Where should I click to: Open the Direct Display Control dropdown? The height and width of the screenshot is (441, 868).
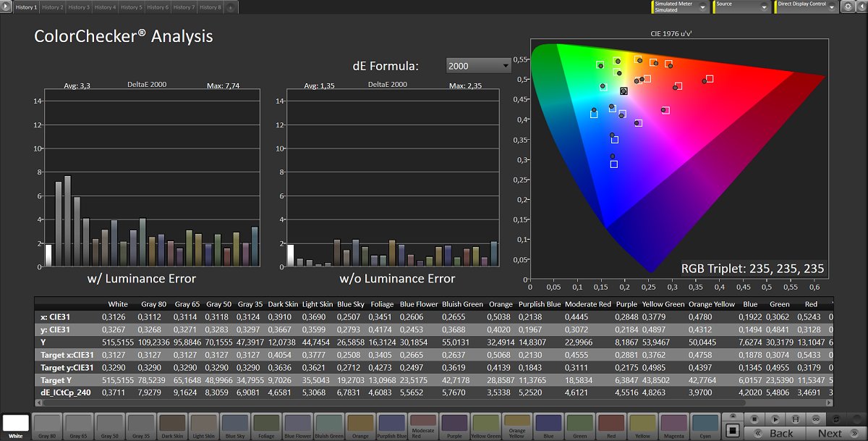(x=807, y=7)
